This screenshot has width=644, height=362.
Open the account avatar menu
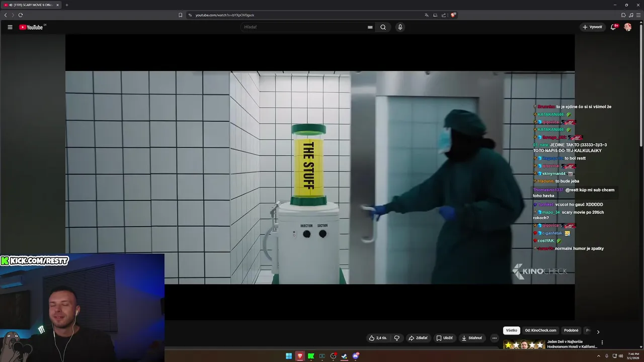coord(628,27)
